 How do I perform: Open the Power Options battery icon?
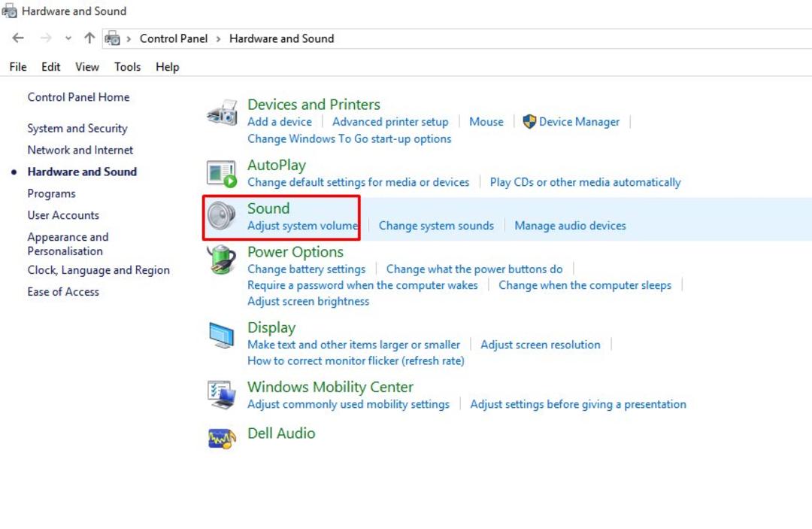[222, 260]
